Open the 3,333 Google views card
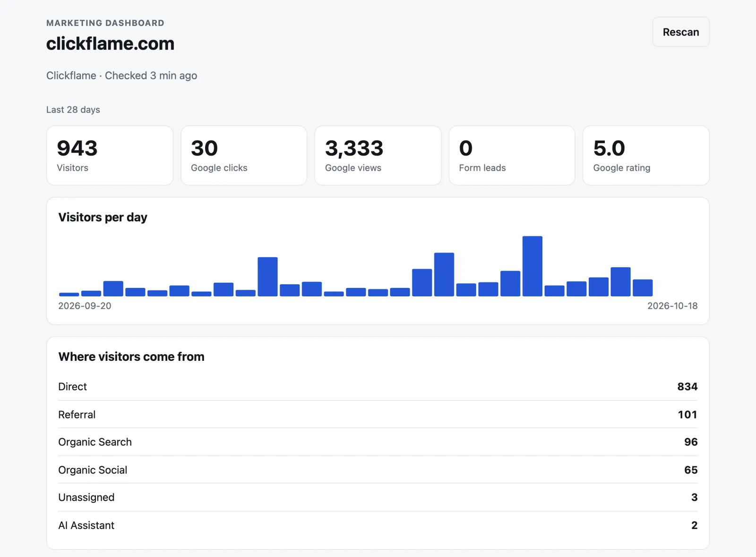 click(378, 156)
